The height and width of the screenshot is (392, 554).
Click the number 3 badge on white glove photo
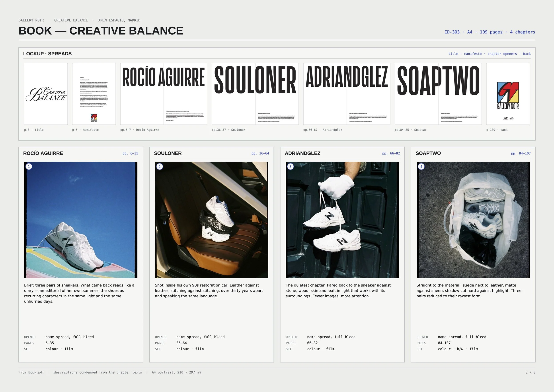coord(290,167)
